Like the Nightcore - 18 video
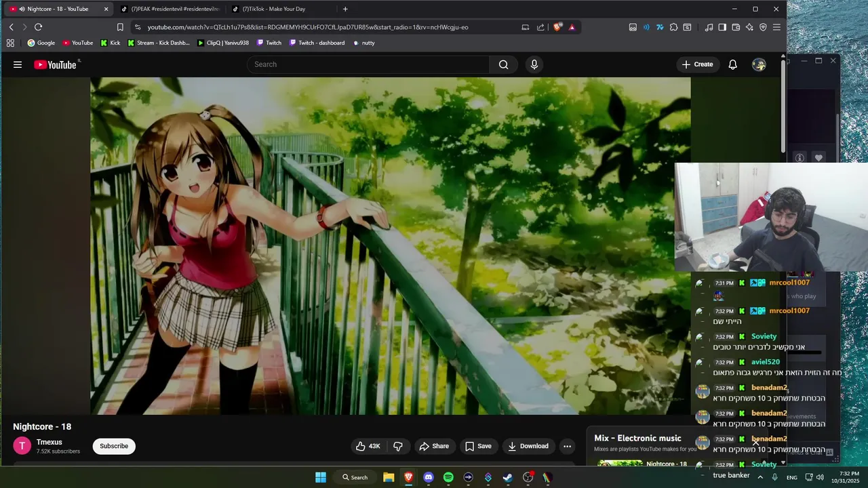This screenshot has height=488, width=868. click(x=369, y=446)
